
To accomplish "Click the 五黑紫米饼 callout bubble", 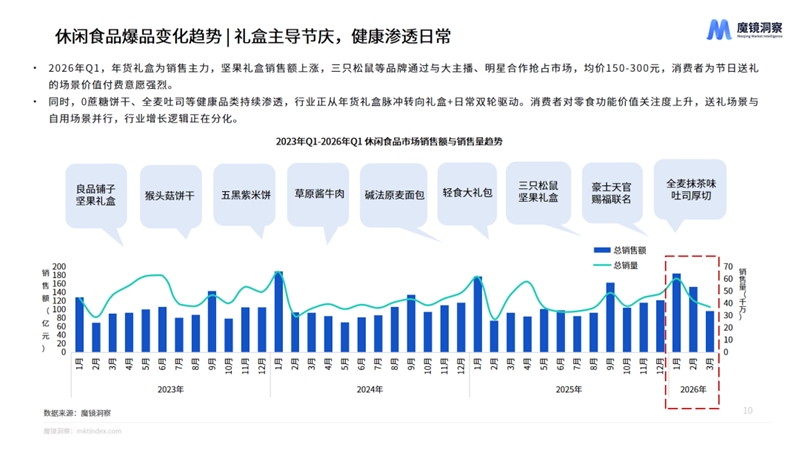I will (244, 195).
